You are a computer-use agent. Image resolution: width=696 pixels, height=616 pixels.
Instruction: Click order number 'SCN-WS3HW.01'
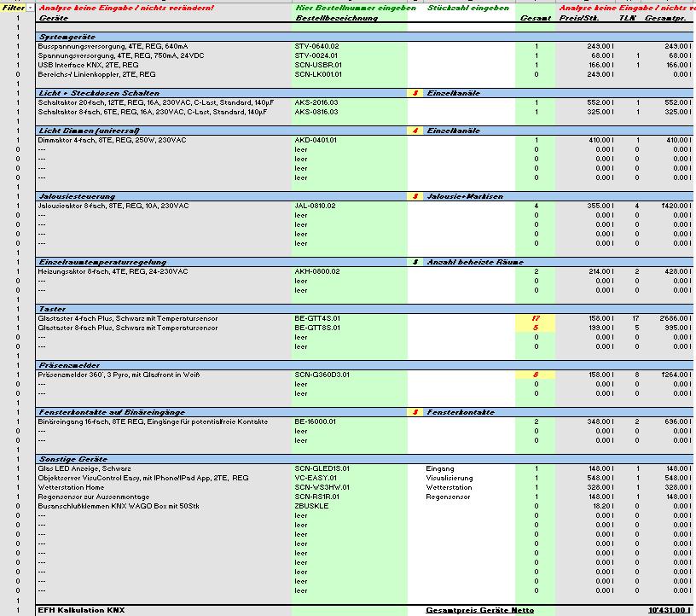[322, 487]
